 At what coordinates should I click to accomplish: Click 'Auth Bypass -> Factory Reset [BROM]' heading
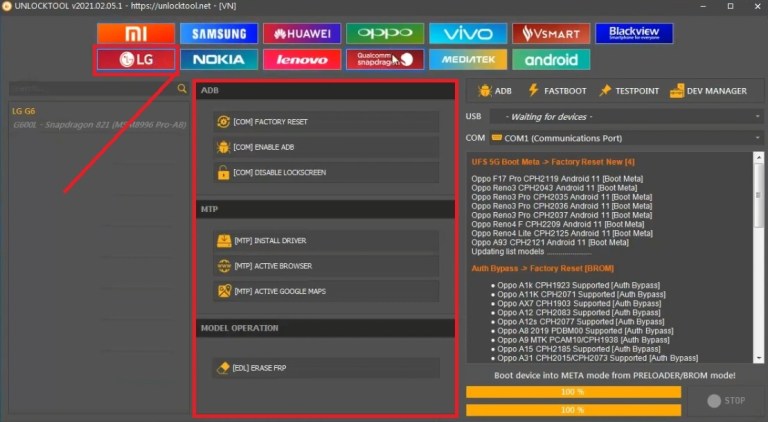(x=543, y=268)
